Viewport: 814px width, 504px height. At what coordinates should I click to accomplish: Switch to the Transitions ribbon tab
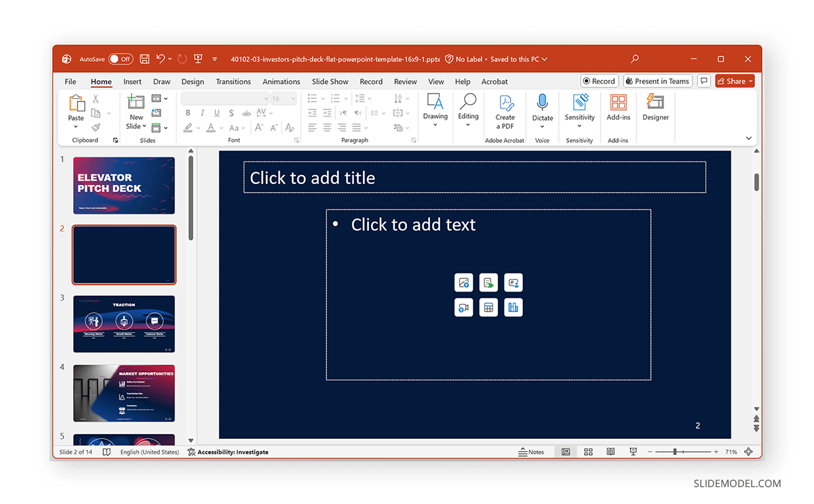tap(233, 81)
